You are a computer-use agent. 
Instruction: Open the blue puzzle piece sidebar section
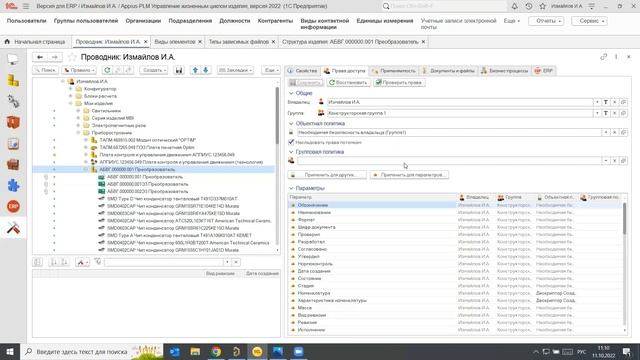tap(13, 186)
